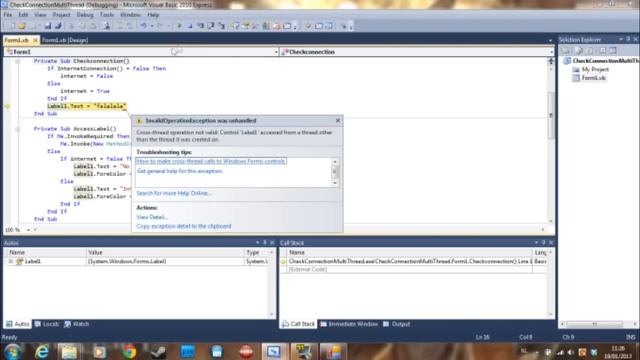Collapse the AccessLabel sub outline
This screenshot has width=640, height=360.
click(17, 129)
